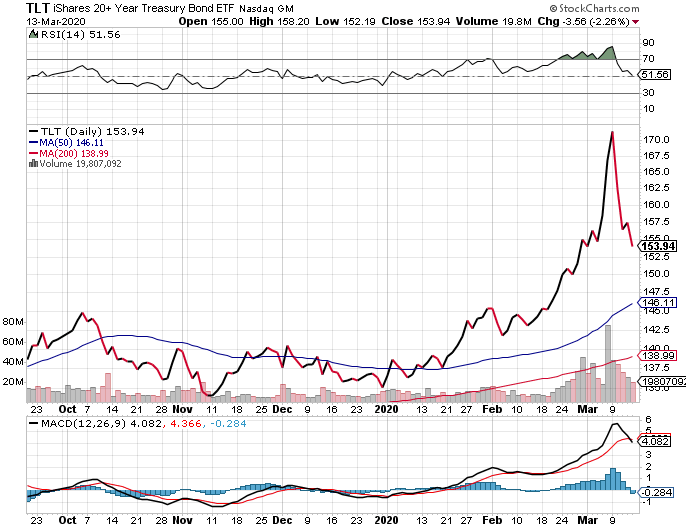Click the Low 152.19 value
This screenshot has height=525, width=693.
click(x=345, y=21)
